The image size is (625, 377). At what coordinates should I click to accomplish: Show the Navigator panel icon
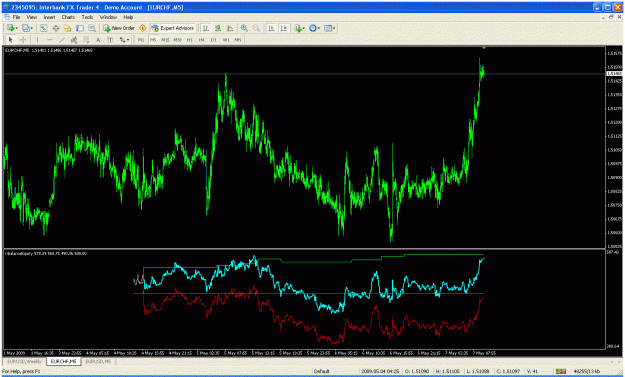(68, 28)
